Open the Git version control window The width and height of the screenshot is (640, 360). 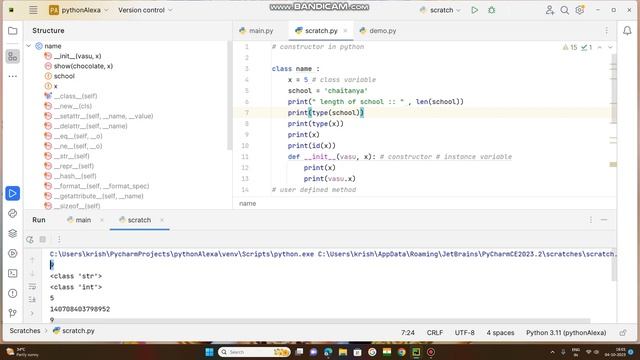coord(13,313)
